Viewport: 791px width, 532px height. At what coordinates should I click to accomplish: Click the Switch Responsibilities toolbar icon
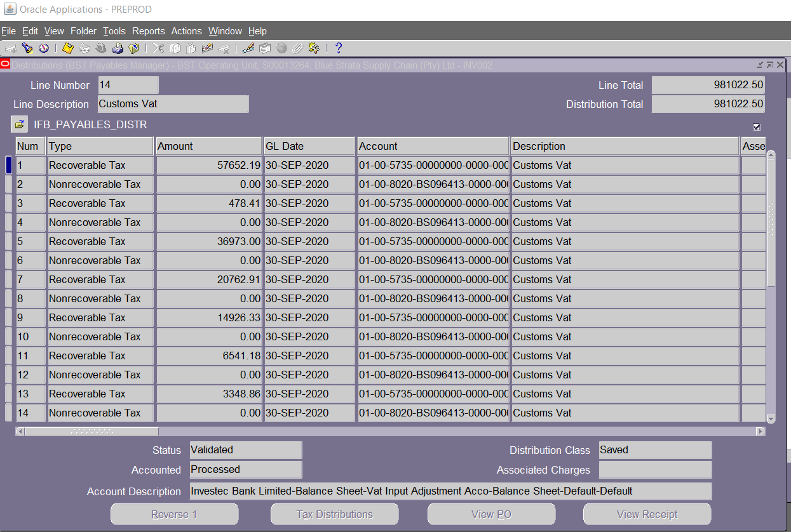pos(101,48)
